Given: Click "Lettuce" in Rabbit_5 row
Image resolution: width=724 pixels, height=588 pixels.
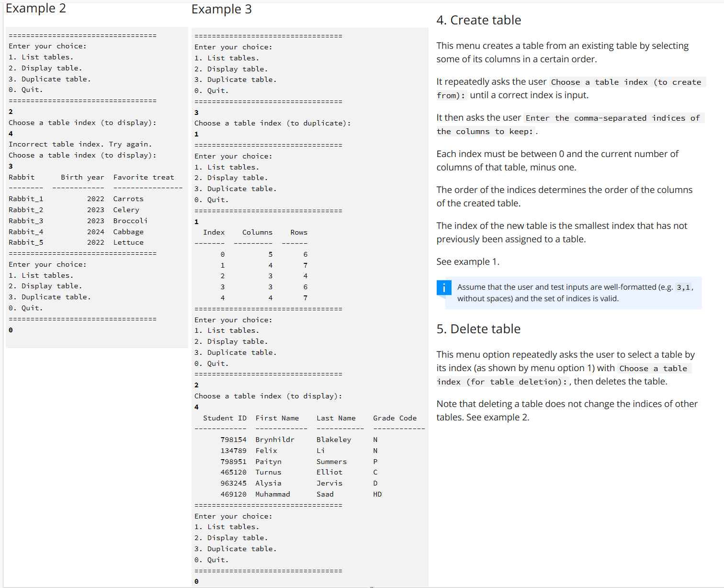Looking at the screenshot, I should (x=128, y=242).
